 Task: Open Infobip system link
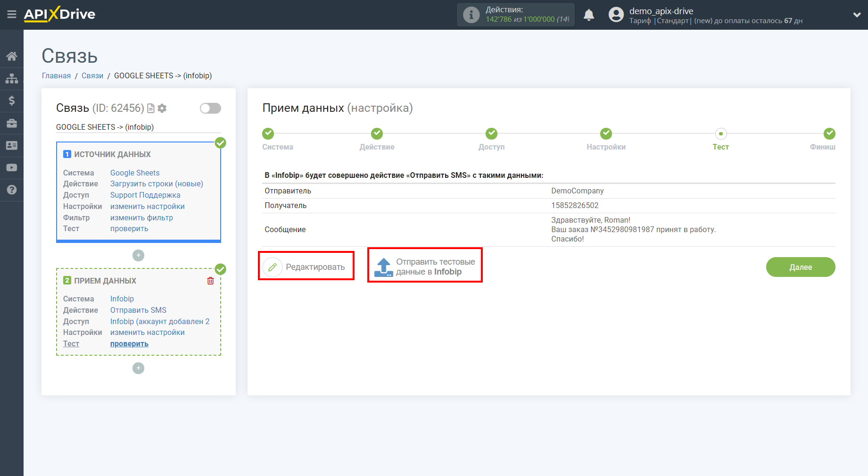tap(122, 299)
